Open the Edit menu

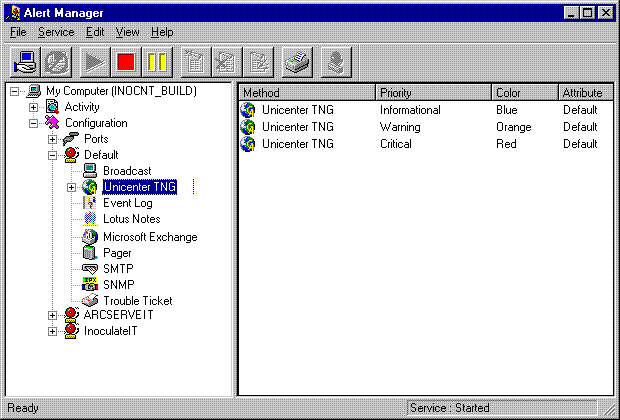95,32
